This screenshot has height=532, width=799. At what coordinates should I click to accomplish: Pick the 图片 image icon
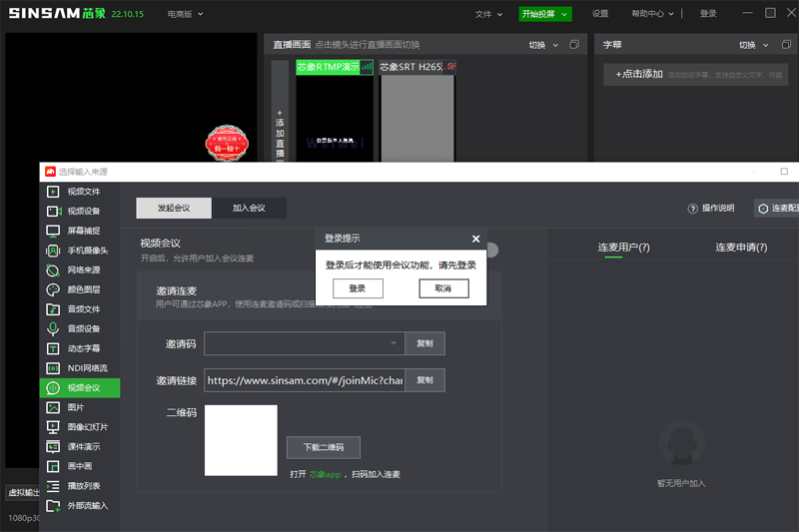(53, 407)
